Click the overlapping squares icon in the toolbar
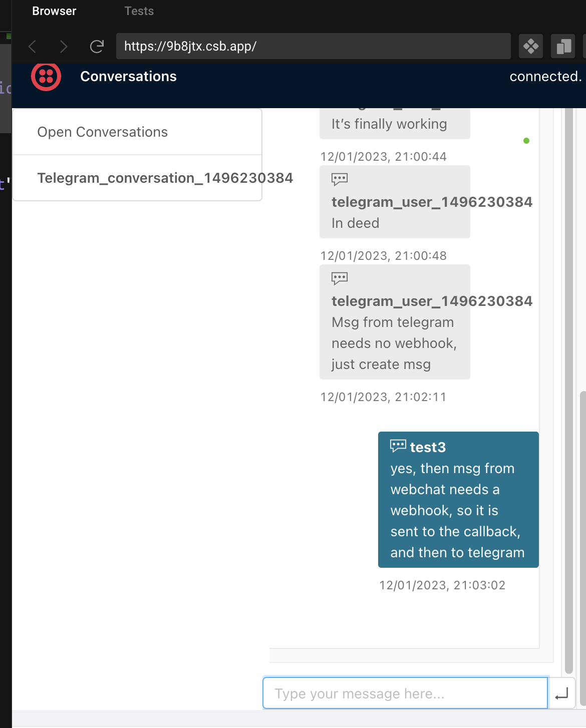Viewport: 586px width, 728px height. coord(563,47)
